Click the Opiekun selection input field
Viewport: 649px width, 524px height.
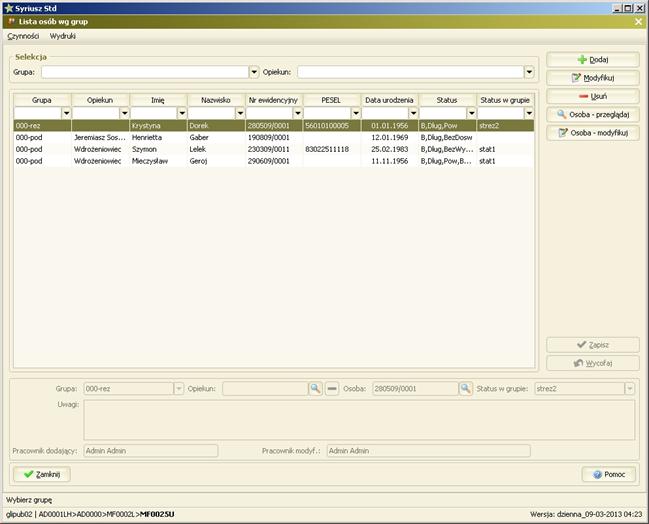point(411,72)
